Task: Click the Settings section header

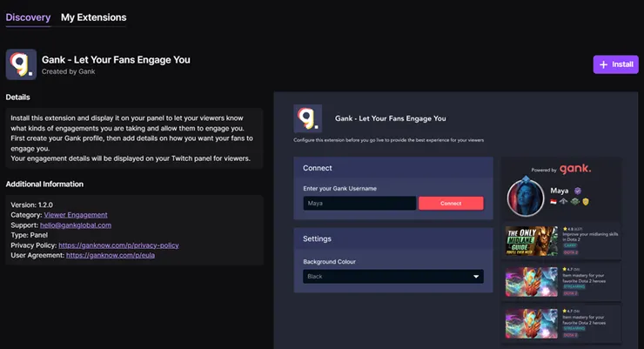Action: (393, 238)
